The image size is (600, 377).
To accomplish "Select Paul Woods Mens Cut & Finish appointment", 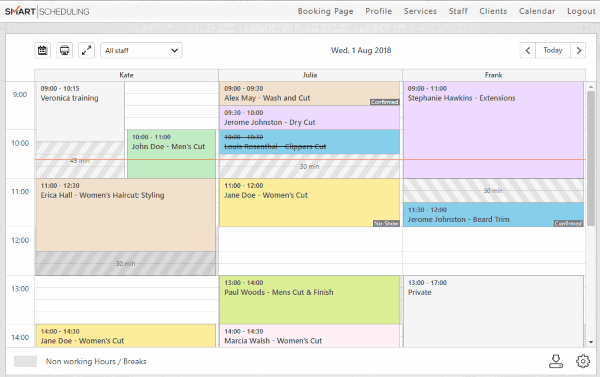I will [309, 300].
